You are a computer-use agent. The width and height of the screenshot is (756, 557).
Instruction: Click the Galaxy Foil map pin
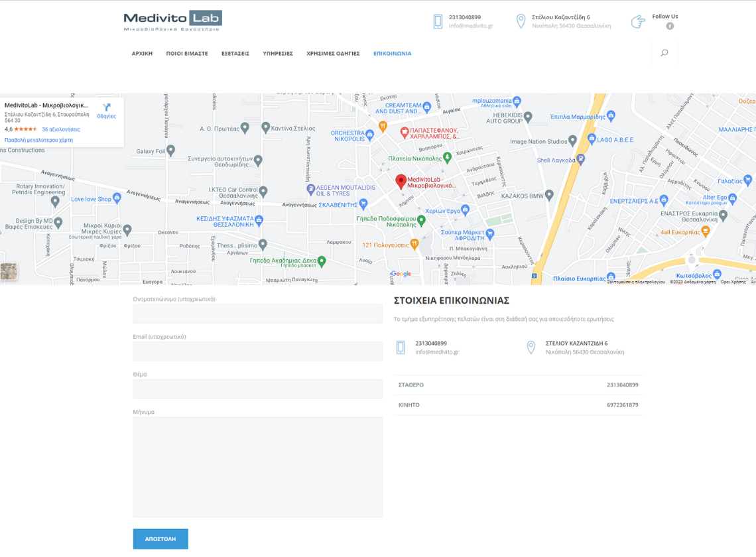(170, 150)
